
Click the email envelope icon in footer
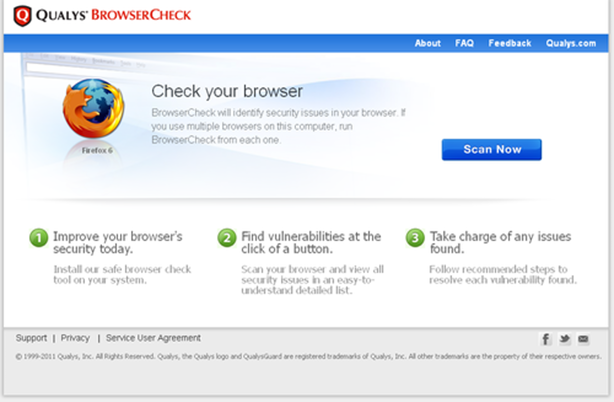coord(583,339)
